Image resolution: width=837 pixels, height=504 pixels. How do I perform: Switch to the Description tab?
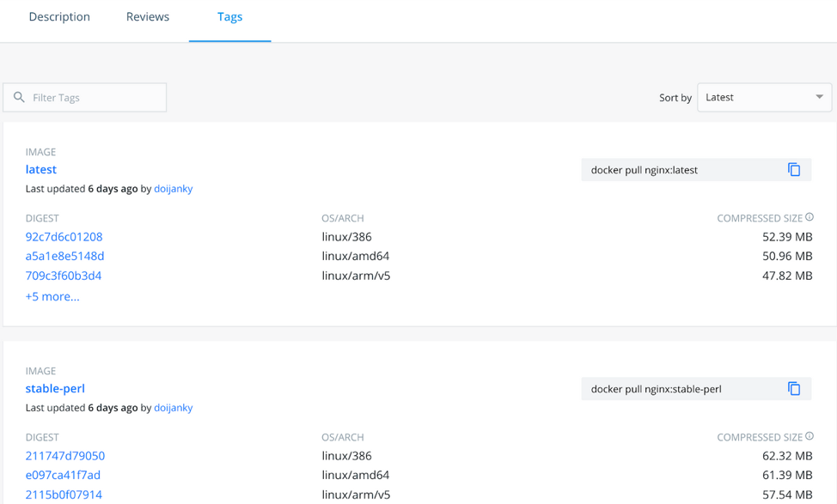click(59, 17)
